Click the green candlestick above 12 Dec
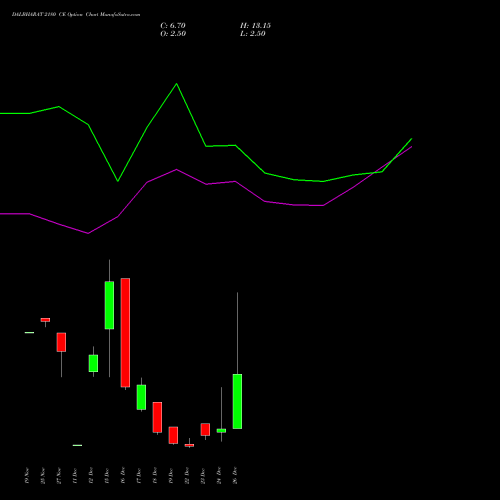Viewport: 500px width, 500px height. pos(93,363)
